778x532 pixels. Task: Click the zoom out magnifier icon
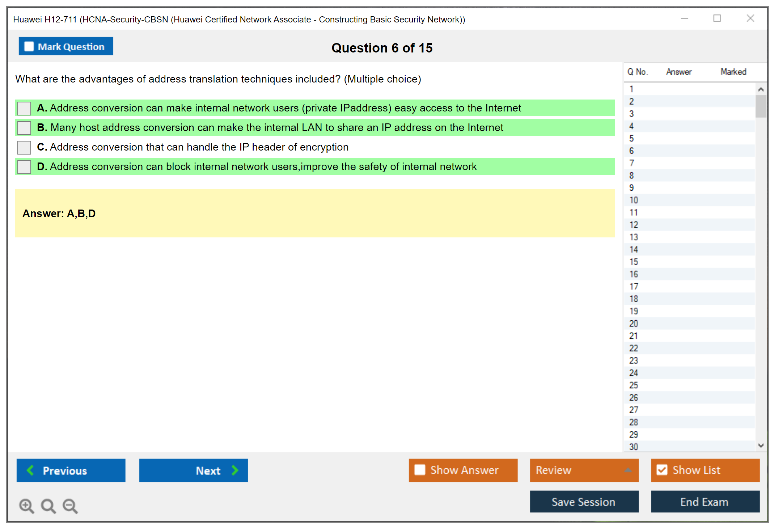coord(70,506)
